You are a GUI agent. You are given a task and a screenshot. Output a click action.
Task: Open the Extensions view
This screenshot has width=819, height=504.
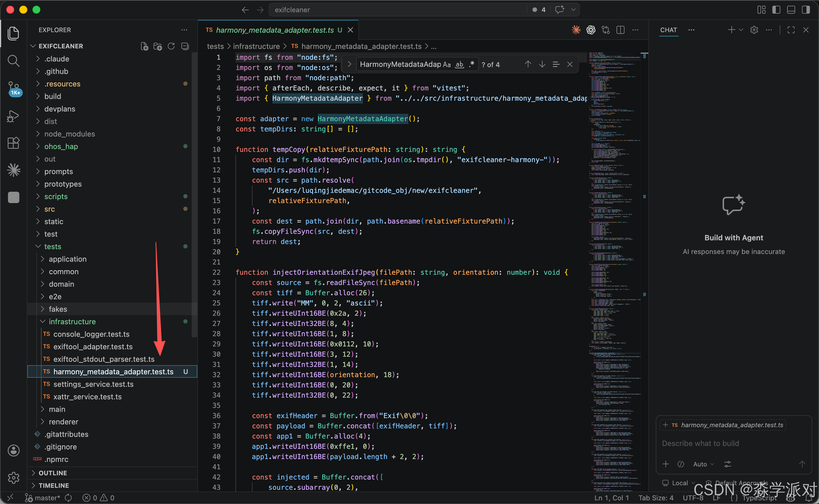tap(13, 143)
